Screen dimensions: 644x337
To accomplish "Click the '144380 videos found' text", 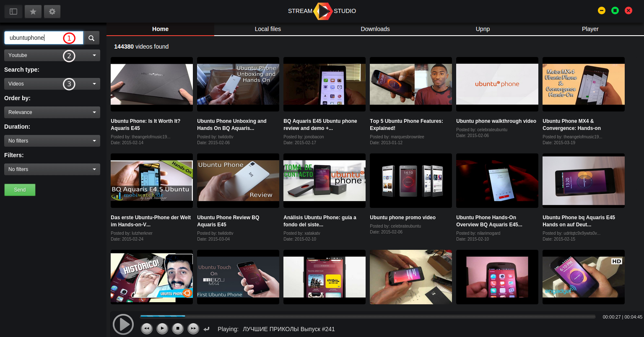I will click(141, 47).
